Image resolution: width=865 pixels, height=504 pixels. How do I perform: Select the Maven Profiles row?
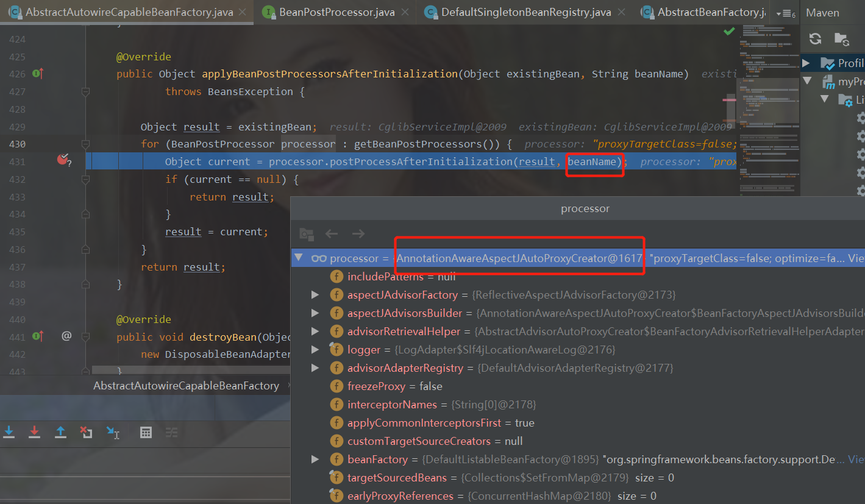coord(833,63)
